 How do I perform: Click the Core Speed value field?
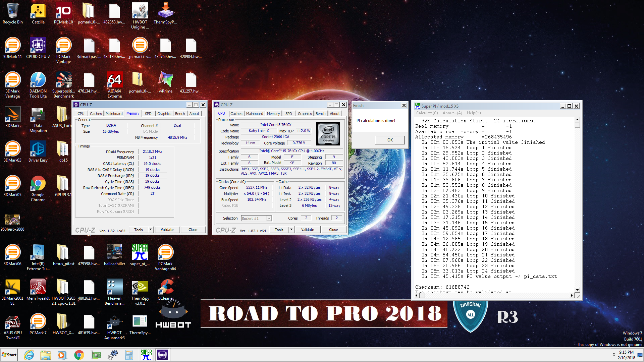(257, 188)
